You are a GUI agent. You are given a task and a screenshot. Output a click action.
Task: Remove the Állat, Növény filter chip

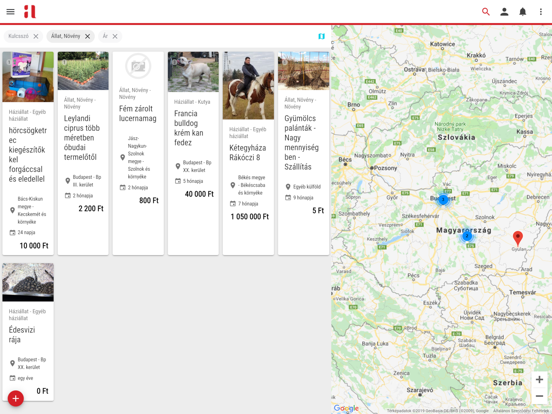pos(88,36)
